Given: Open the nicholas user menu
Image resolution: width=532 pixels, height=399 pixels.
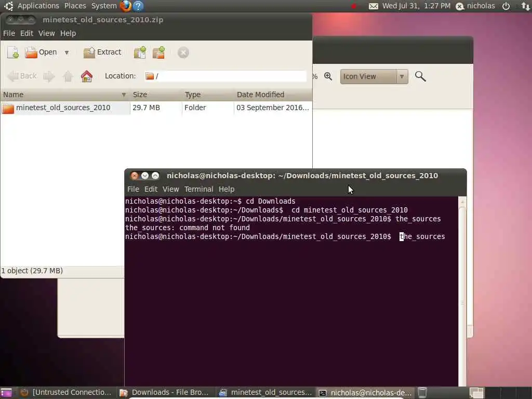Looking at the screenshot, I should (x=475, y=6).
